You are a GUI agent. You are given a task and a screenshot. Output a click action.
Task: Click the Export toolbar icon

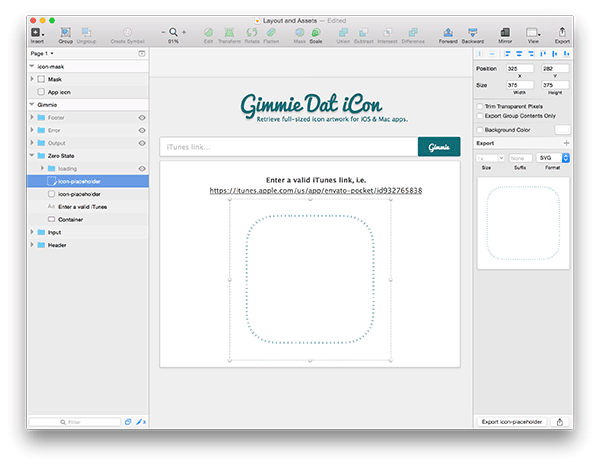click(x=562, y=33)
